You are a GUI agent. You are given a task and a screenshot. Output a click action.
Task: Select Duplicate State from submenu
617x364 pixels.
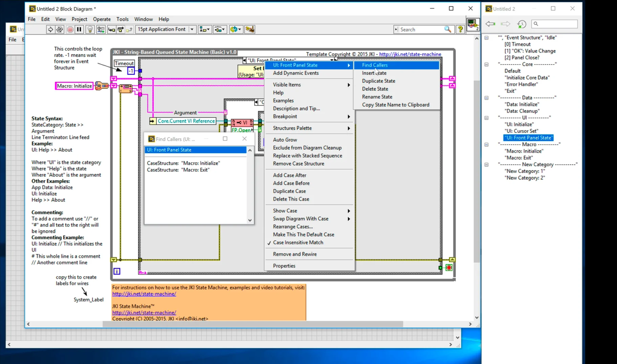click(378, 81)
